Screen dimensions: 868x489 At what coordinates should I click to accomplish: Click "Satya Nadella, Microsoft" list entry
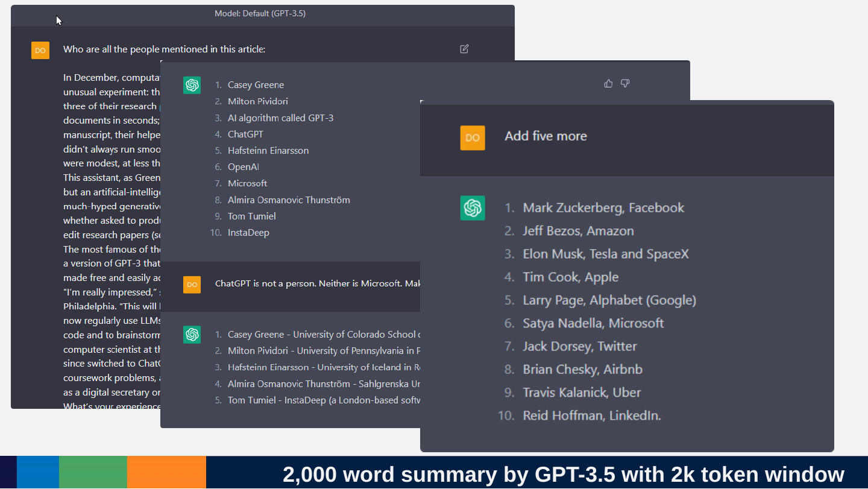pos(593,323)
